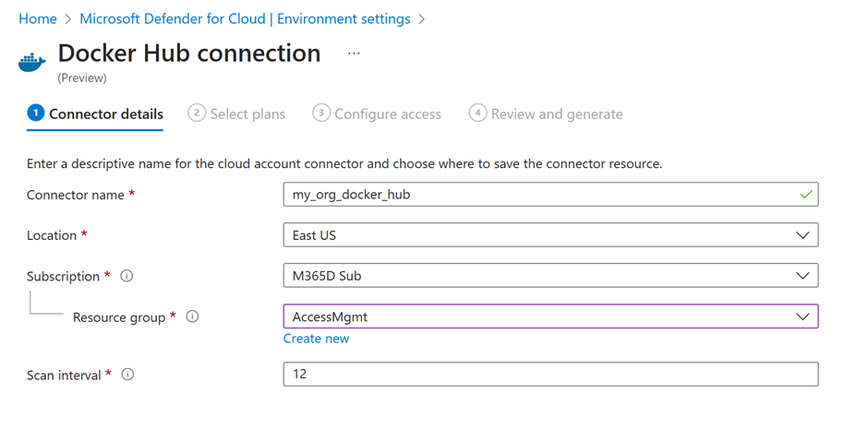Open the ellipsis more options menu
868x429 pixels.
pyautogui.click(x=354, y=54)
